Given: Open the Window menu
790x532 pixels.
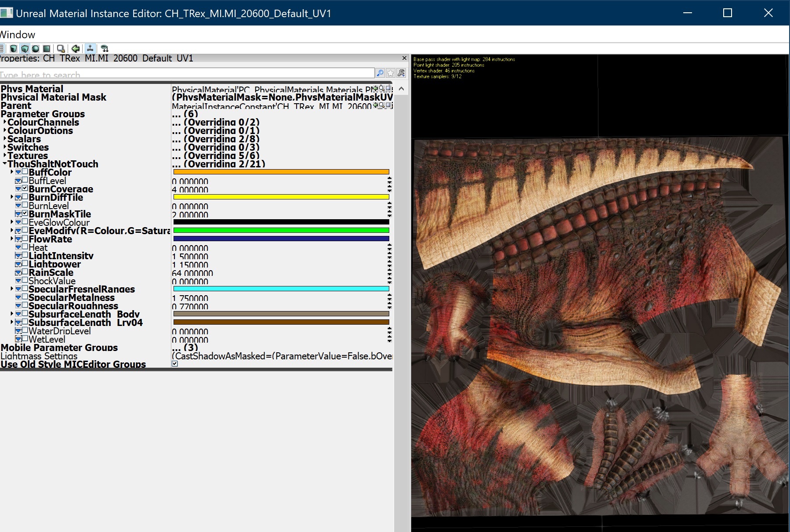Looking at the screenshot, I should coord(18,35).
